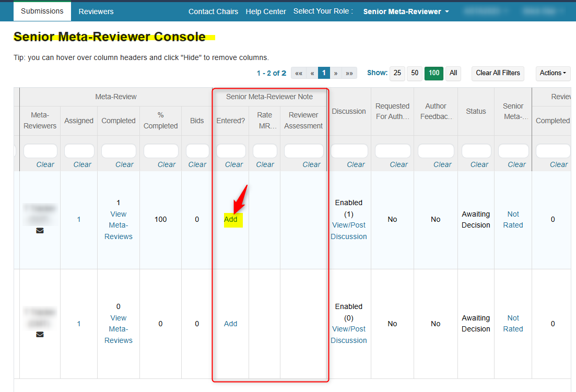Screen dimensions: 576x392
Task: Show 50 items per page
Action: click(415, 73)
